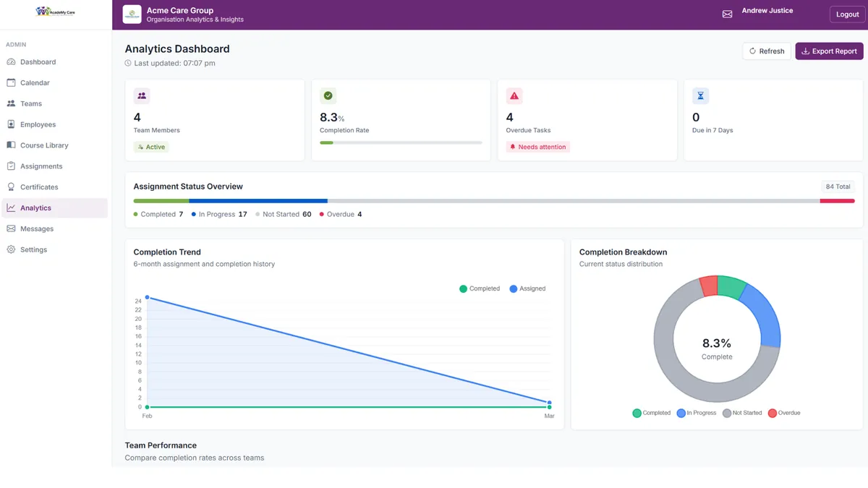The height and width of the screenshot is (488, 868).
Task: Click the Settings gear icon
Action: [11, 249]
